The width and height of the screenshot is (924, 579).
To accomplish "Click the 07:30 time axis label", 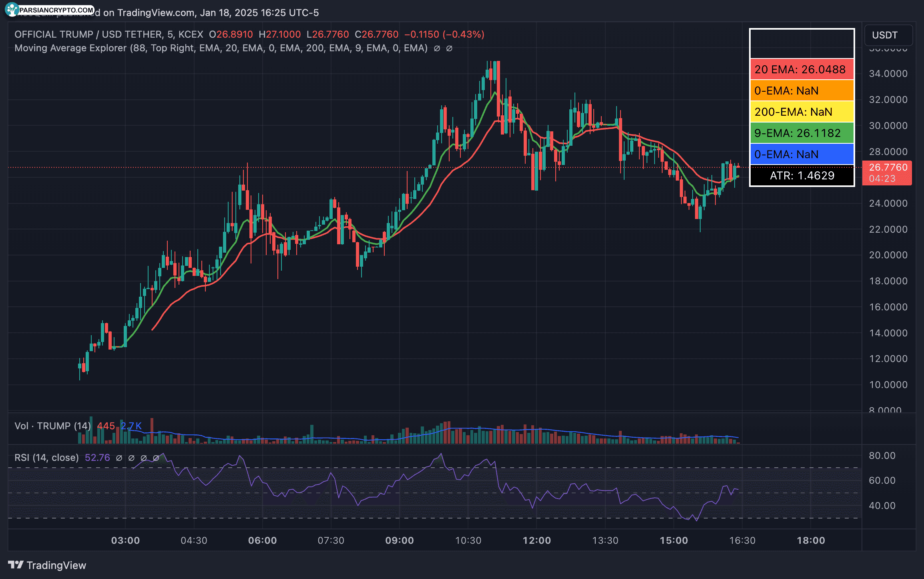I will (331, 541).
